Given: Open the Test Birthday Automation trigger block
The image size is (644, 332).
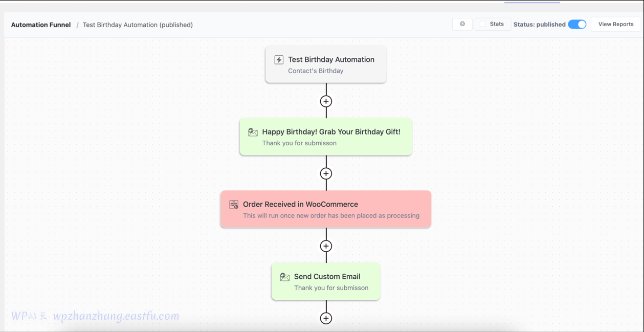Looking at the screenshot, I should pos(326,64).
